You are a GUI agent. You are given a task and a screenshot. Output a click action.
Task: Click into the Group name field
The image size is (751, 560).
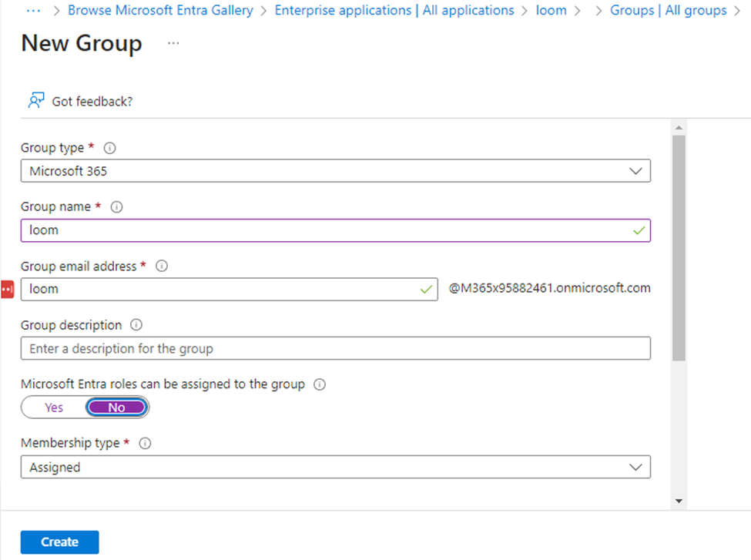tap(335, 230)
